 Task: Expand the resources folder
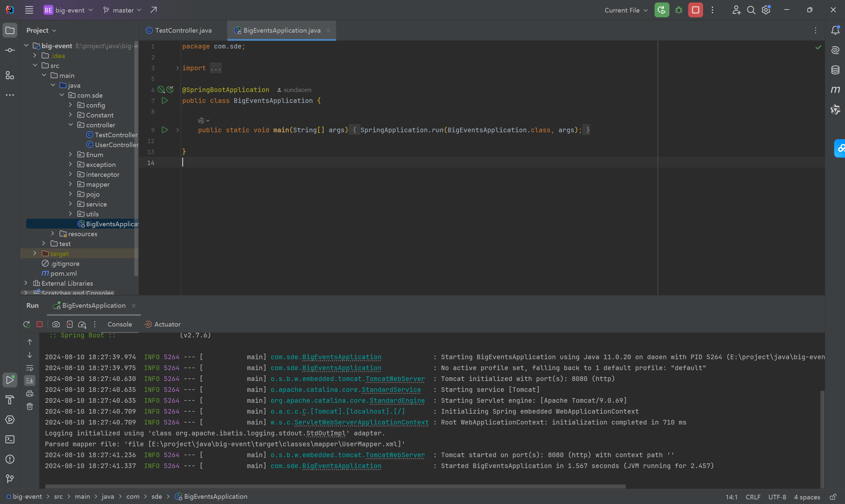(53, 234)
